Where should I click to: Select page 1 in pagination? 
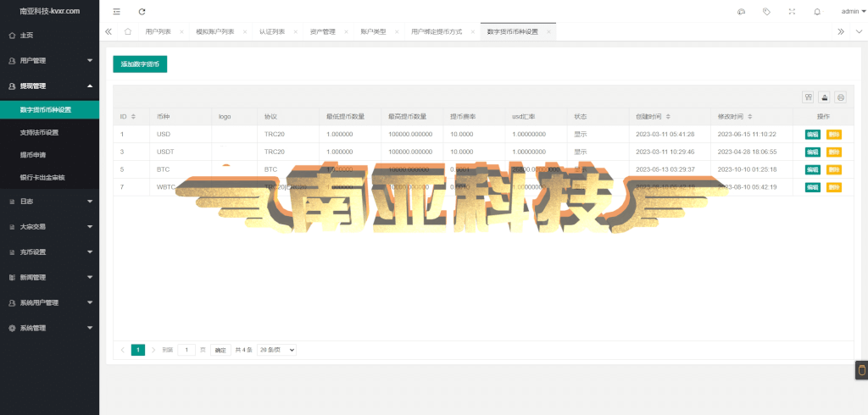pyautogui.click(x=138, y=350)
